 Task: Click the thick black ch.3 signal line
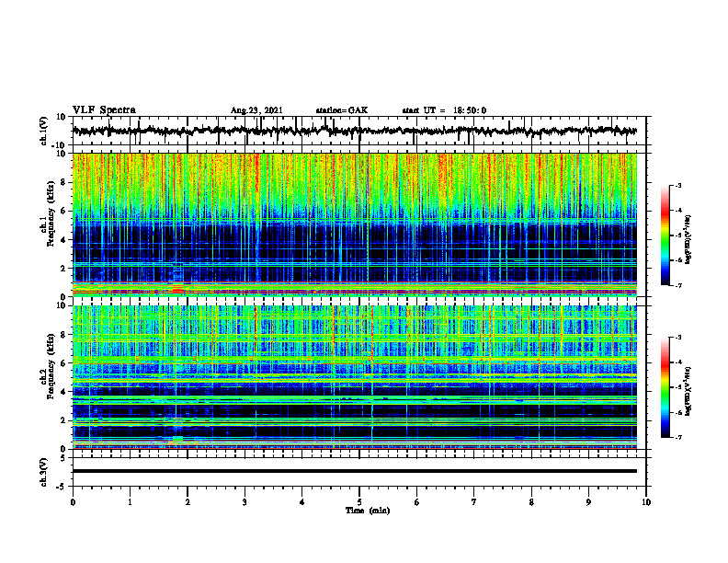coord(355,471)
